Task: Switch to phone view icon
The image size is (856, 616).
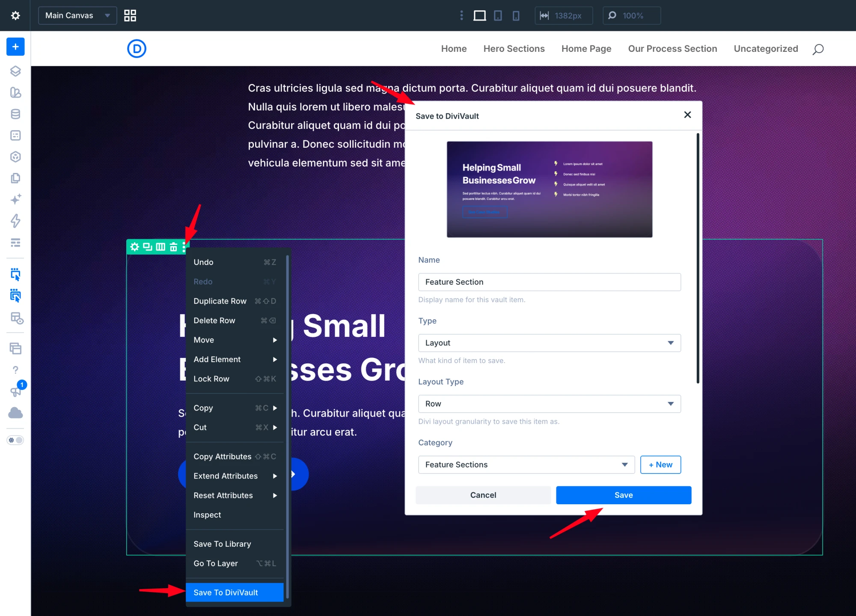Action: (516, 15)
